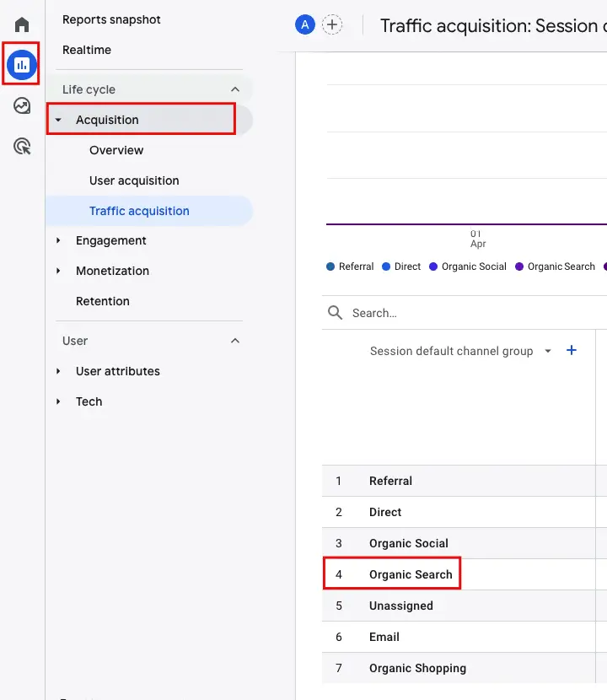Add a comparison using the plus circle icon
Screen dimensions: 607x700
pyautogui.click(x=332, y=24)
